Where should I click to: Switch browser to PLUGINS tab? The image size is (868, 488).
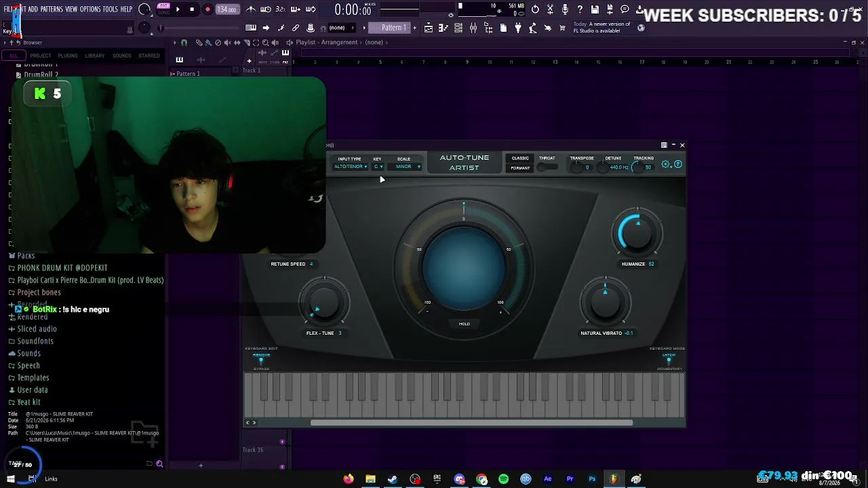(68, 56)
